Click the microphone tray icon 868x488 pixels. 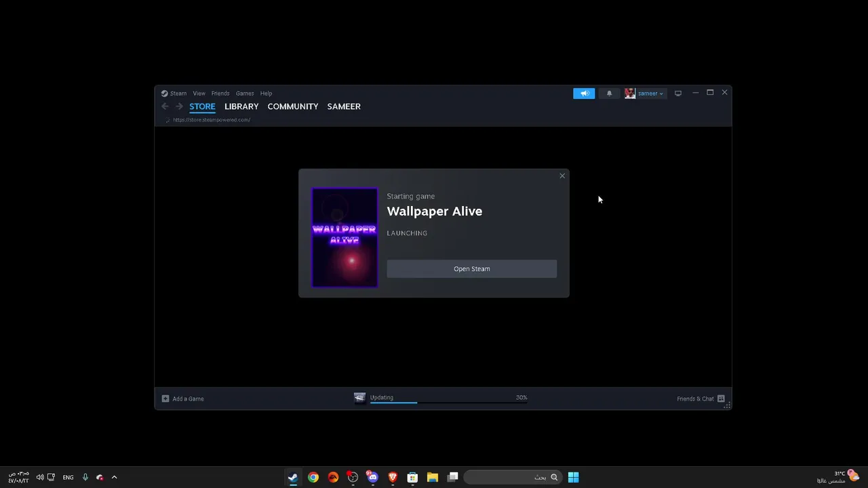85,477
